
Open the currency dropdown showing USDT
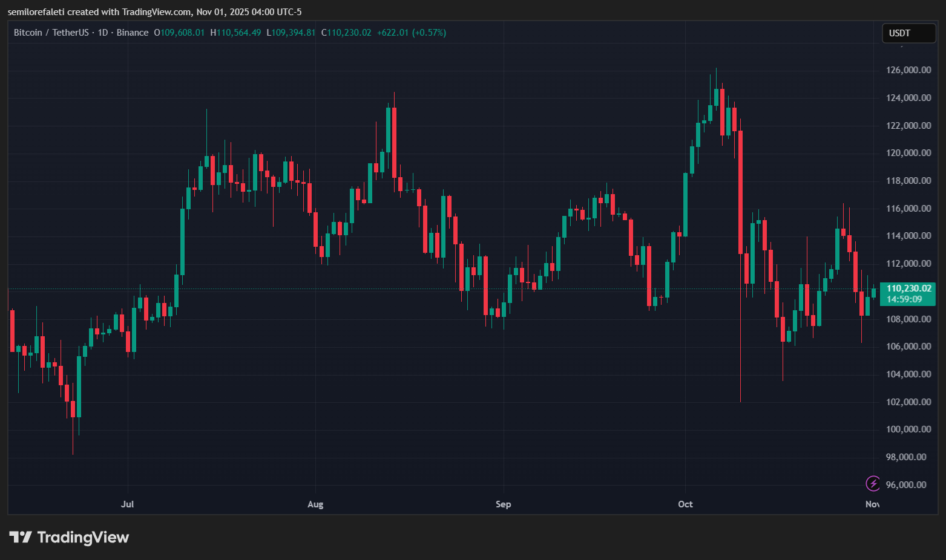(x=908, y=33)
